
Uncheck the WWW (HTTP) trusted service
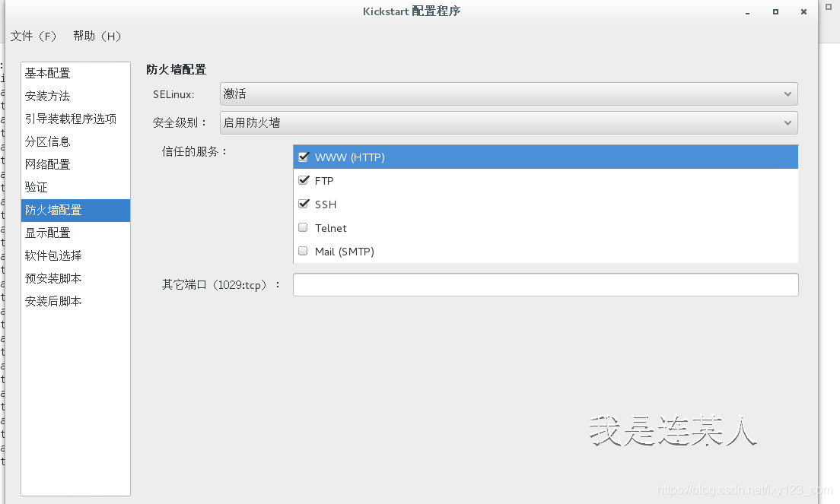click(x=304, y=157)
